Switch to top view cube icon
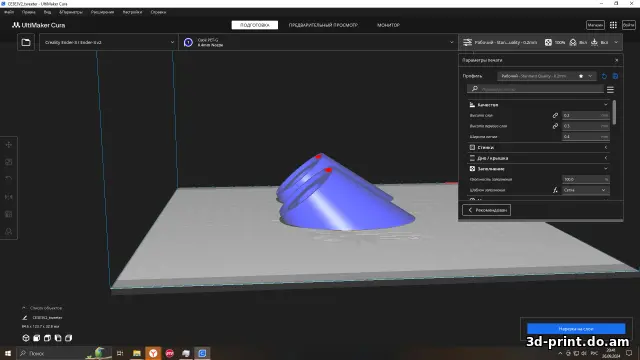 coord(47,338)
